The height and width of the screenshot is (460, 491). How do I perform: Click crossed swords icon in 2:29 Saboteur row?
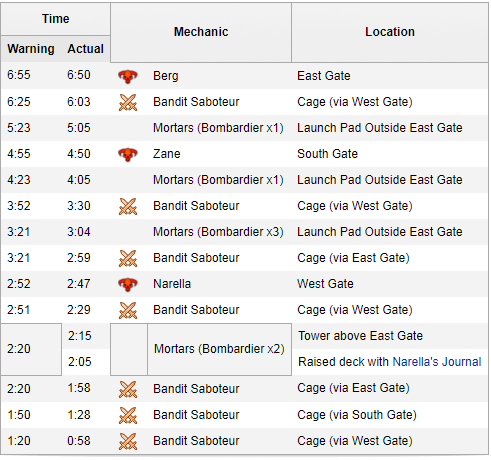point(128,310)
